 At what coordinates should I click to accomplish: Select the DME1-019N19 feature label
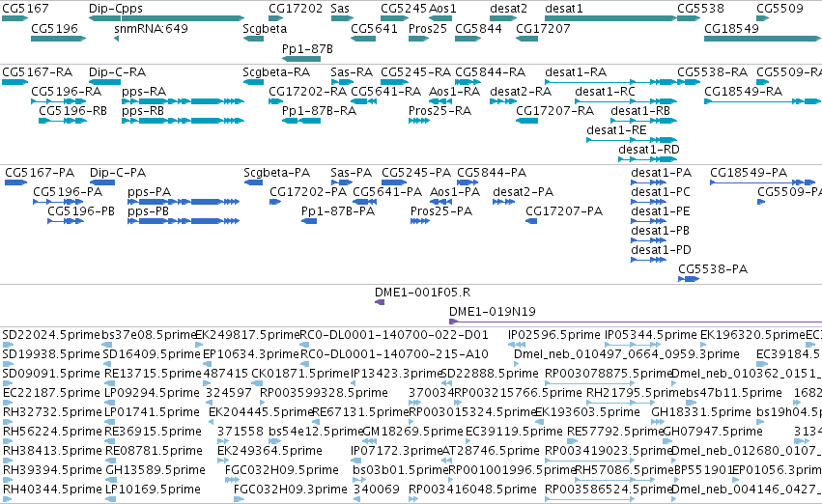tap(493, 312)
